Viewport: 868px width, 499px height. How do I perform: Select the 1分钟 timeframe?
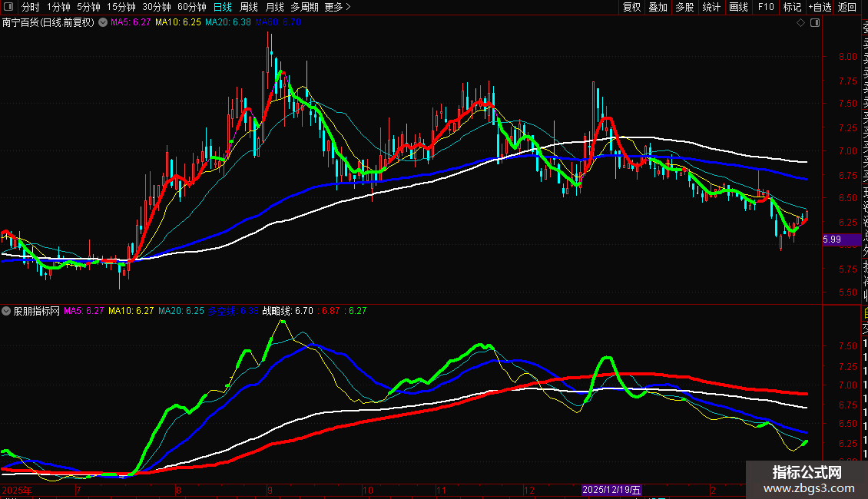58,7
